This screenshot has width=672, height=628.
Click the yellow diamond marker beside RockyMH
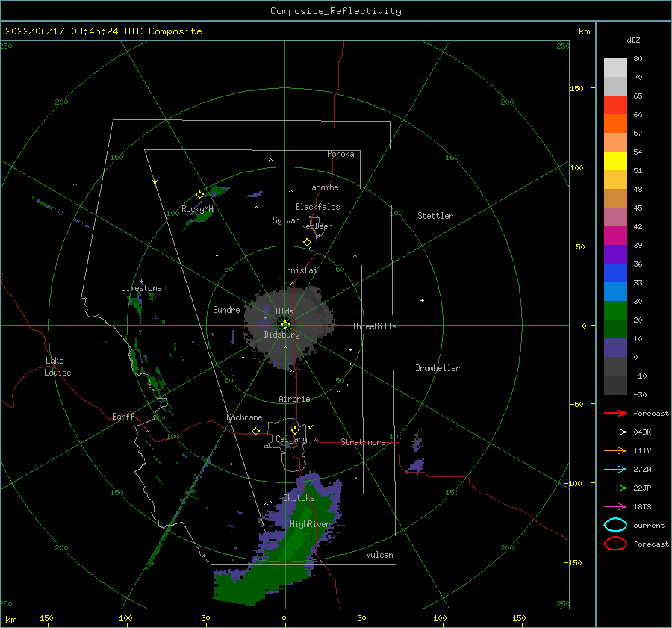point(199,195)
